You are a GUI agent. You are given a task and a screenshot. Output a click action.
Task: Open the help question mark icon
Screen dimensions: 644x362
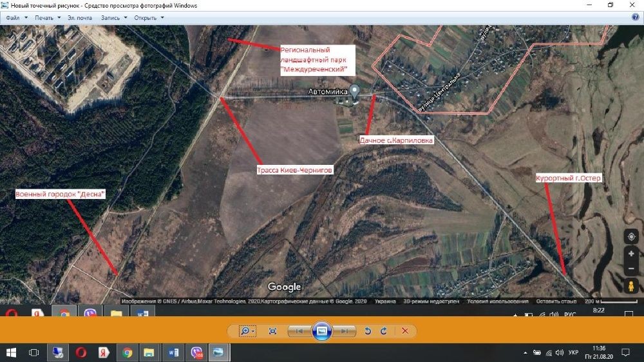[636, 17]
